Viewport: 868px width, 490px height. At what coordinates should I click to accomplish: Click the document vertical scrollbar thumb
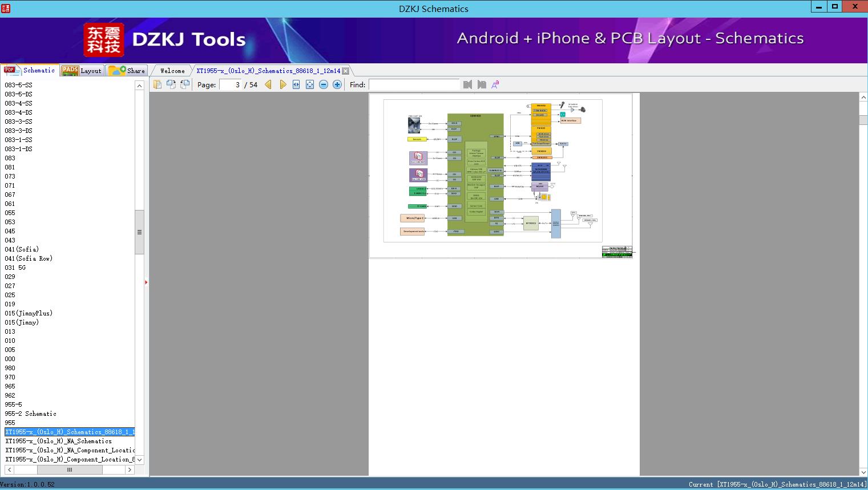click(x=863, y=119)
